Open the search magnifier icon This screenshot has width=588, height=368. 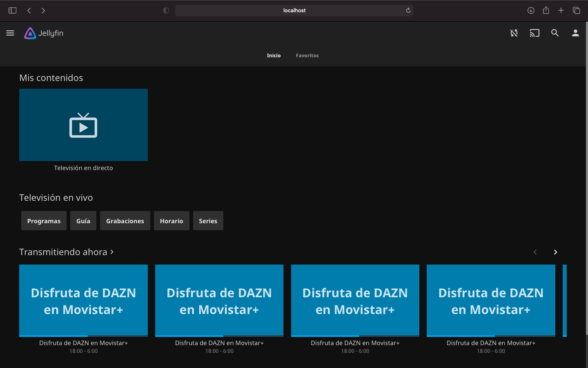555,33
